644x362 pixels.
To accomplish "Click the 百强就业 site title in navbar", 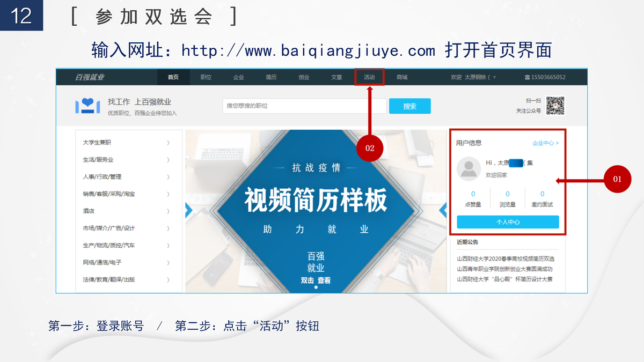I will coord(90,77).
